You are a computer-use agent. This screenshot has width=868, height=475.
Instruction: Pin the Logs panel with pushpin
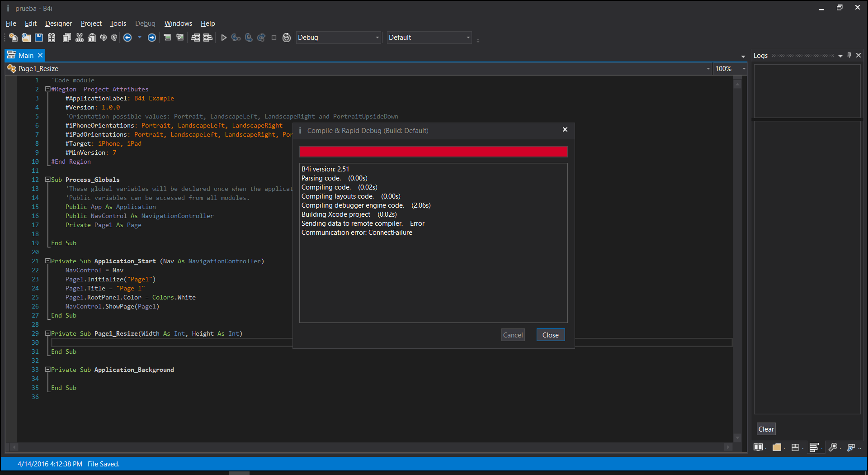coord(849,55)
